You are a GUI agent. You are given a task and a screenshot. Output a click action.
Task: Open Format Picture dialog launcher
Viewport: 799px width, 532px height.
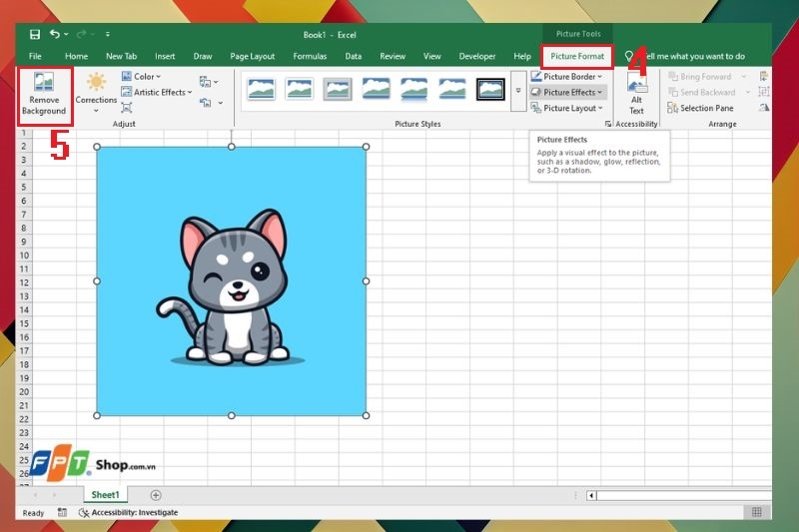(608, 124)
